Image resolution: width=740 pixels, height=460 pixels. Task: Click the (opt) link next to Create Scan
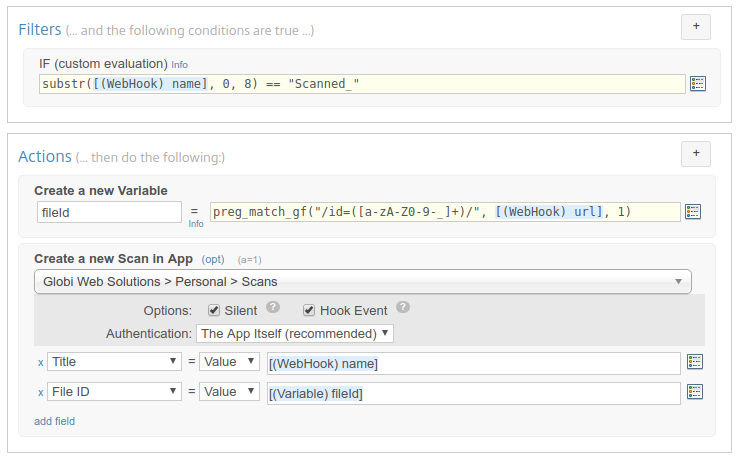[x=213, y=259]
